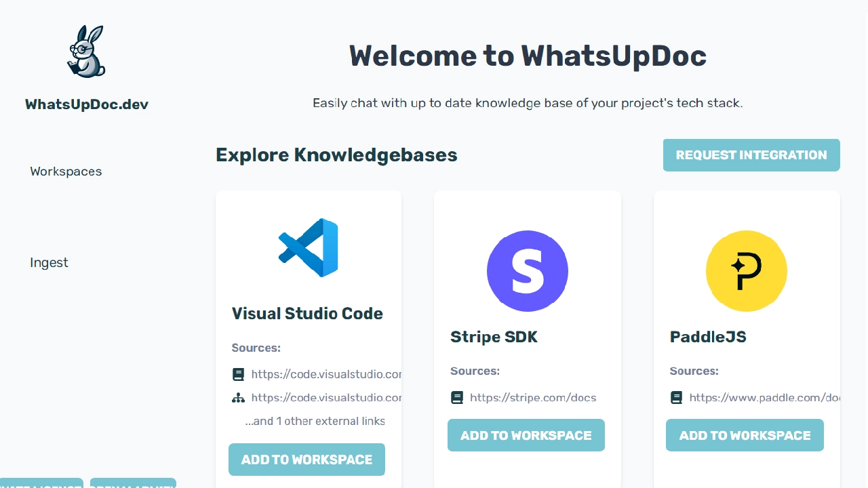Screen dimensions: 868x488
Task: Click the WhatsUpDoc.dev site title
Action: tap(87, 104)
